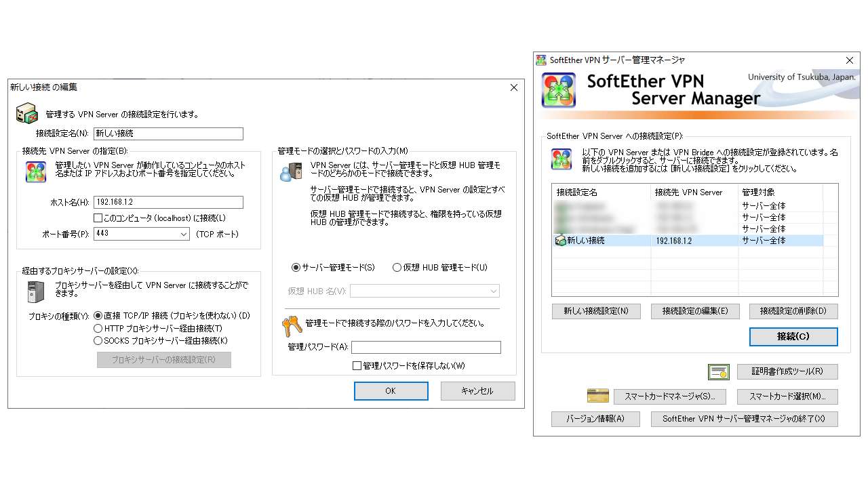Select the 新しい接続 row text
The width and height of the screenshot is (868, 488).
point(586,241)
